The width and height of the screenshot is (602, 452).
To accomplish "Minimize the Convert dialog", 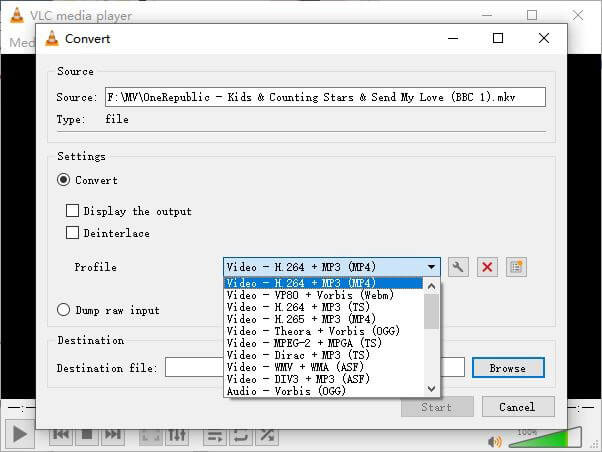I will (x=453, y=38).
